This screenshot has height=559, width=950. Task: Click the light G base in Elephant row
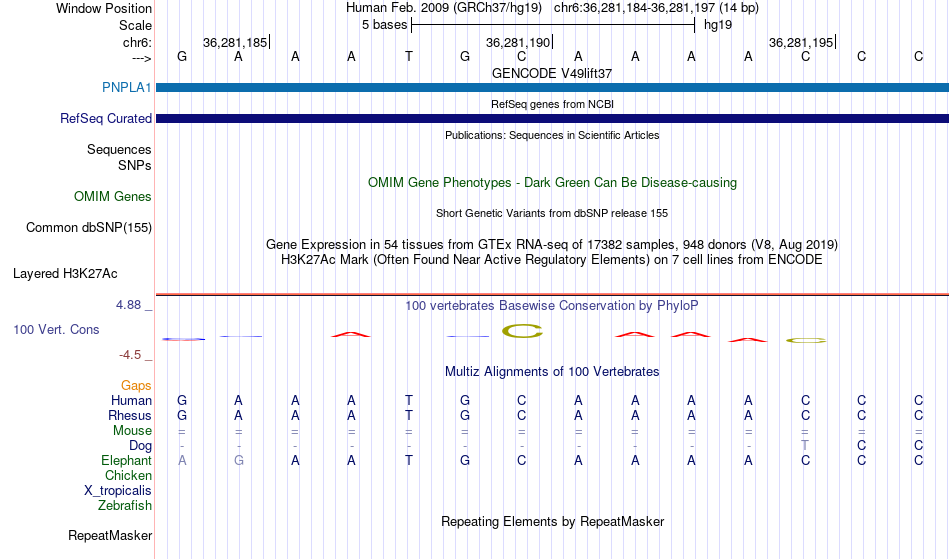point(239,460)
